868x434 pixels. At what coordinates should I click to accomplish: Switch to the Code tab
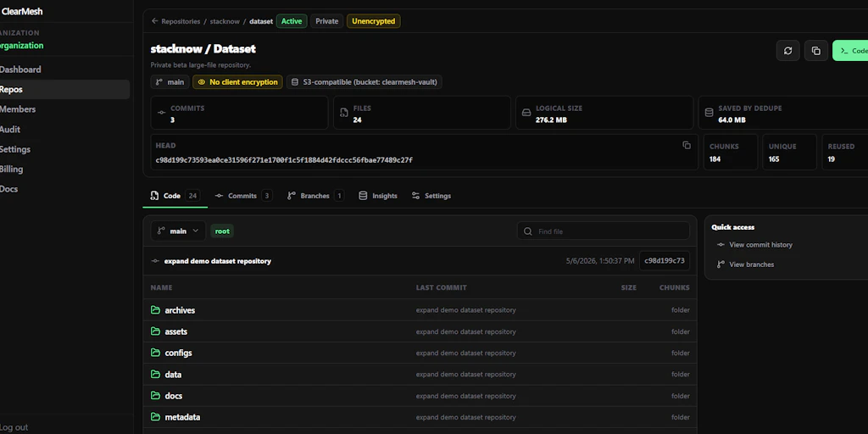tap(175, 196)
